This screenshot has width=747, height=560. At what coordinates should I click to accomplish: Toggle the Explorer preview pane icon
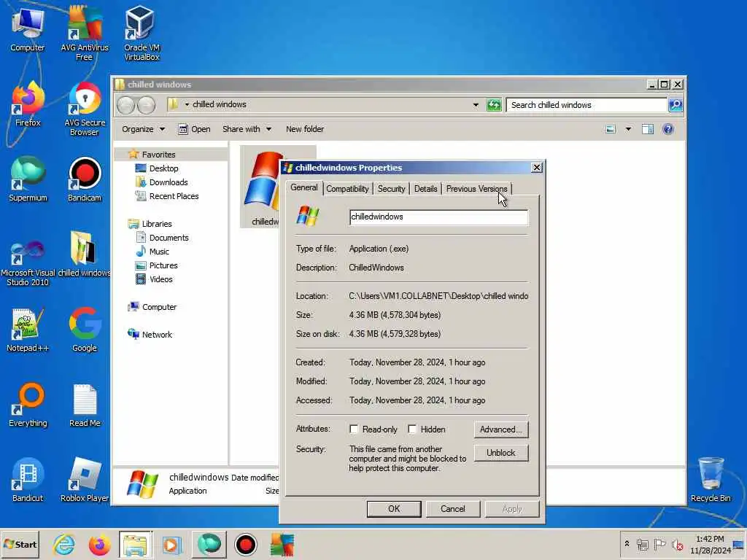pyautogui.click(x=648, y=129)
